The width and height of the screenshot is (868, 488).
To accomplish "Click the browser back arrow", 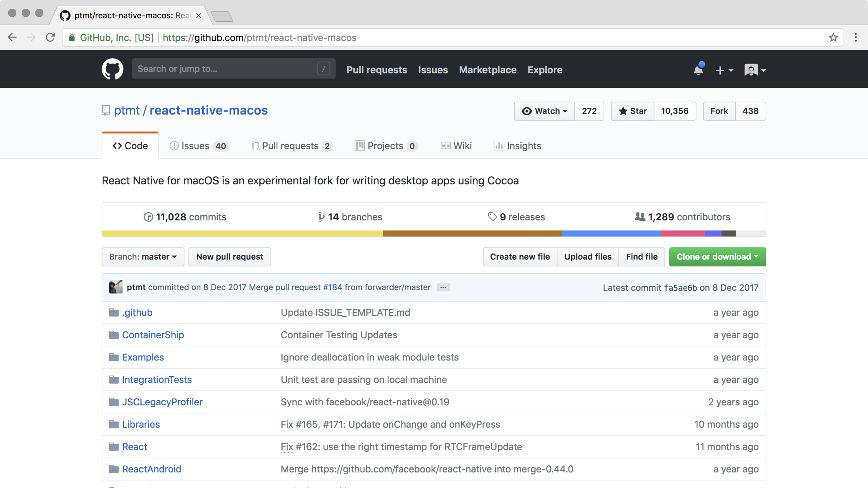I will [x=12, y=37].
